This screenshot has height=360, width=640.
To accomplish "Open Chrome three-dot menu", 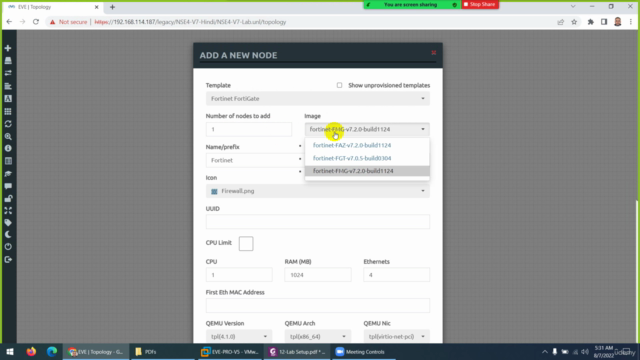I will click(631, 22).
